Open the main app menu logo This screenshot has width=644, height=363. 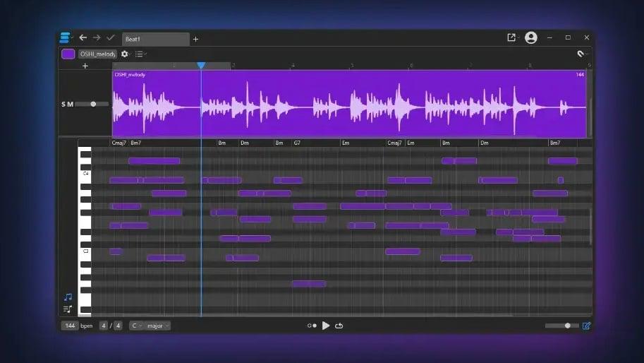(65, 38)
